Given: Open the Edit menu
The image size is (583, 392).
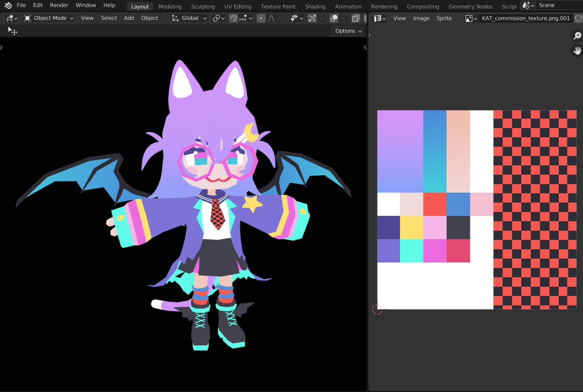Looking at the screenshot, I should pos(38,5).
